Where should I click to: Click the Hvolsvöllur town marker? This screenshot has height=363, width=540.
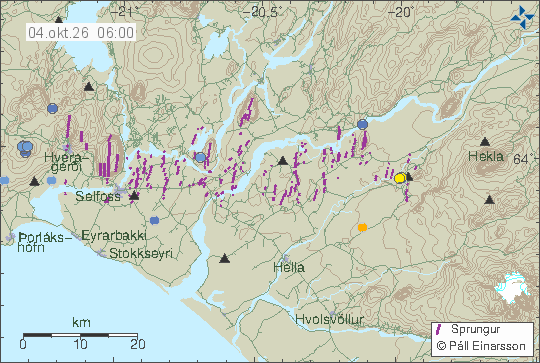pos(332,314)
